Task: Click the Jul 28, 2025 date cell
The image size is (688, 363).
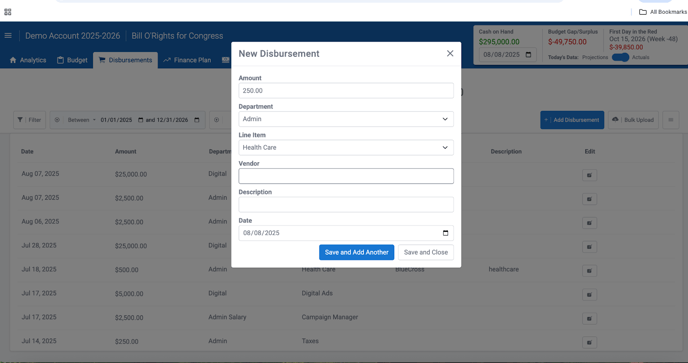Action: (x=39, y=245)
